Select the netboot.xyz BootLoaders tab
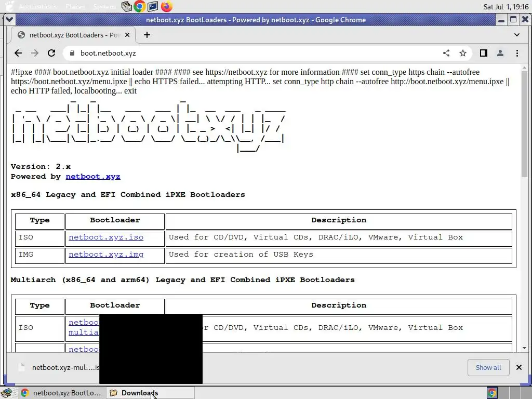Viewport: 532px width, 399px height. tap(73, 35)
